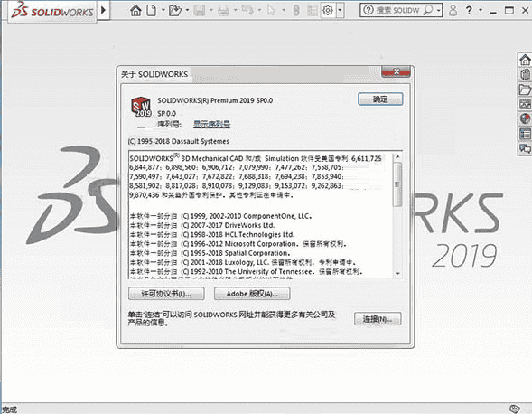Click the 确定 OK button
The width and height of the screenshot is (532, 414).
[x=380, y=99]
